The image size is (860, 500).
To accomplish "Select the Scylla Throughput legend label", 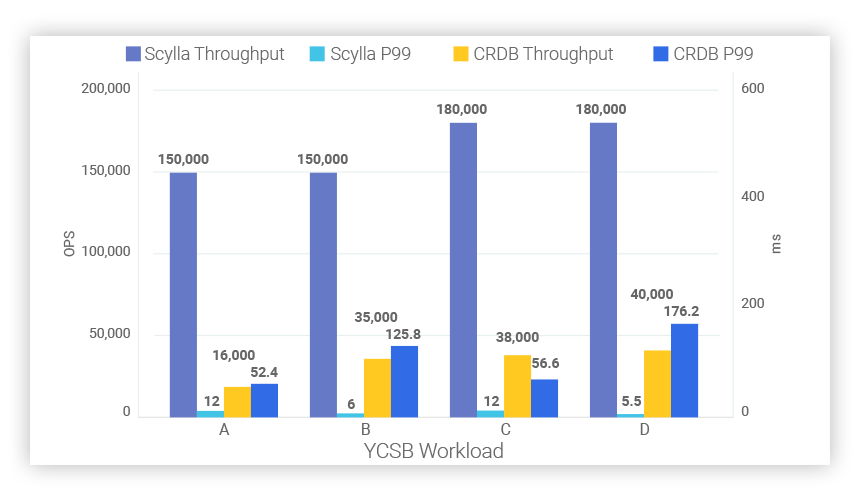I will coord(214,54).
